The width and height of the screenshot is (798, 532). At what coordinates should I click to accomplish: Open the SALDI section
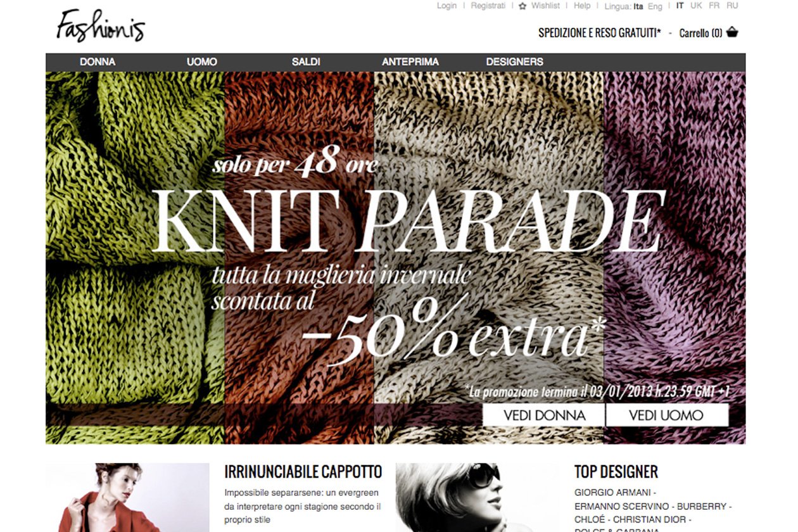(306, 62)
